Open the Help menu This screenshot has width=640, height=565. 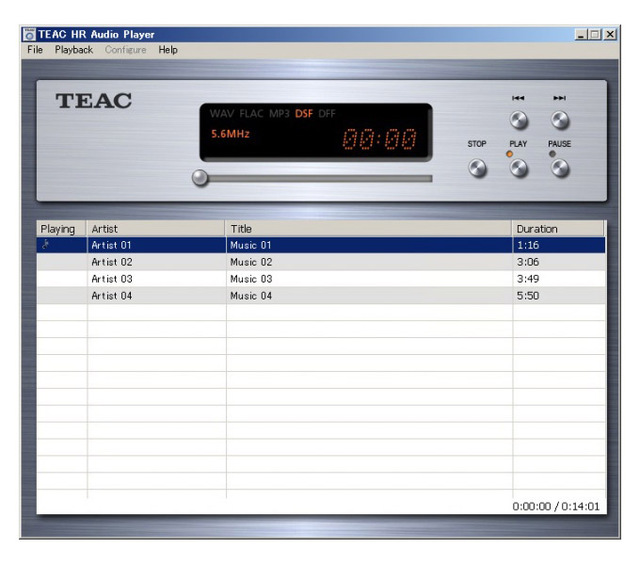pos(168,50)
